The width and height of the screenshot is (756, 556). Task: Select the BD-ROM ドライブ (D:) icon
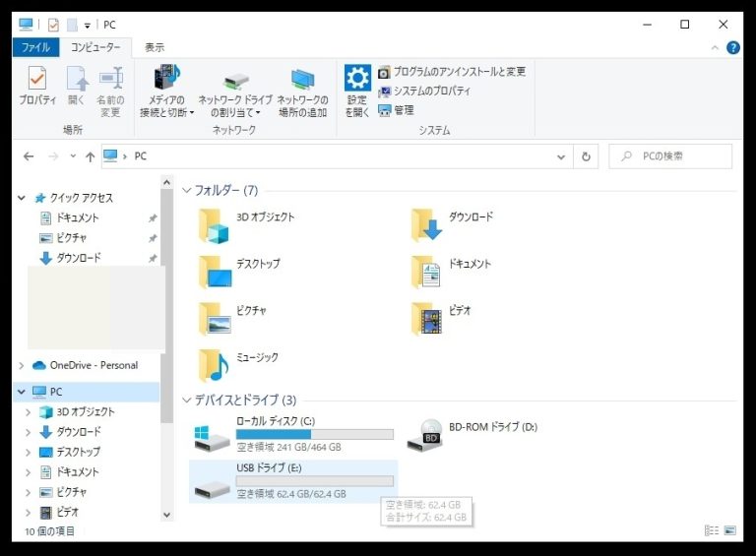coord(424,436)
